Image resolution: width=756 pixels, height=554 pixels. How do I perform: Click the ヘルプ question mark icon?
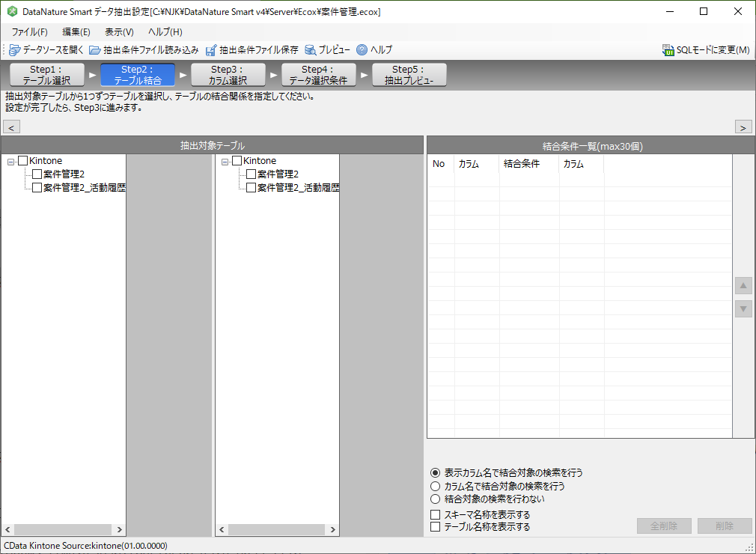(362, 49)
